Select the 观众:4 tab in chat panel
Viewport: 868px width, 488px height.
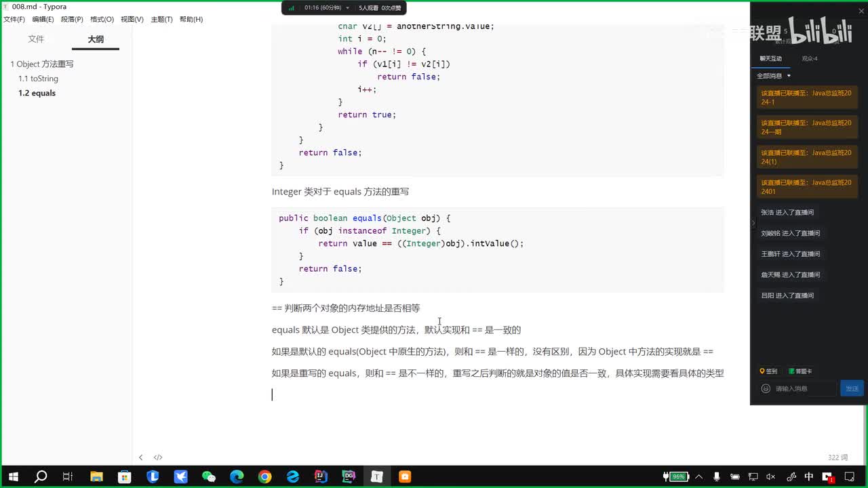tap(810, 58)
